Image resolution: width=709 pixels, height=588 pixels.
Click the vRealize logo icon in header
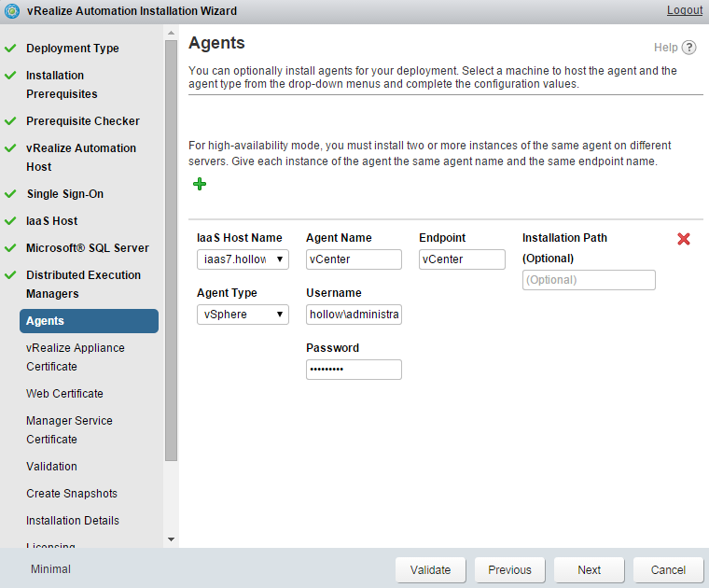[12, 11]
